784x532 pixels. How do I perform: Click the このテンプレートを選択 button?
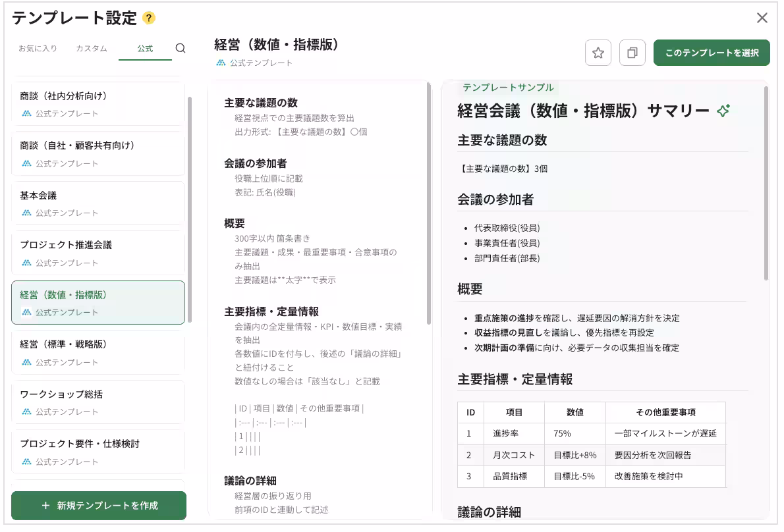pyautogui.click(x=712, y=53)
